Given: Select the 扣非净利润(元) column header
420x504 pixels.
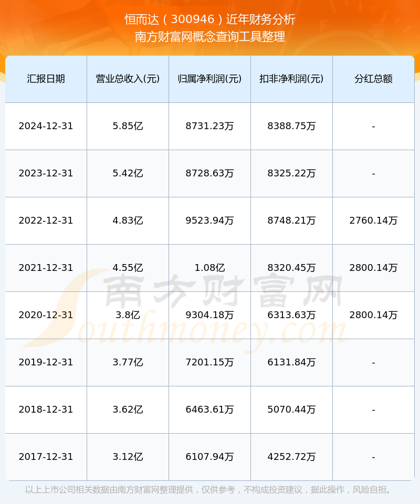Looking at the screenshot, I should point(291,79).
